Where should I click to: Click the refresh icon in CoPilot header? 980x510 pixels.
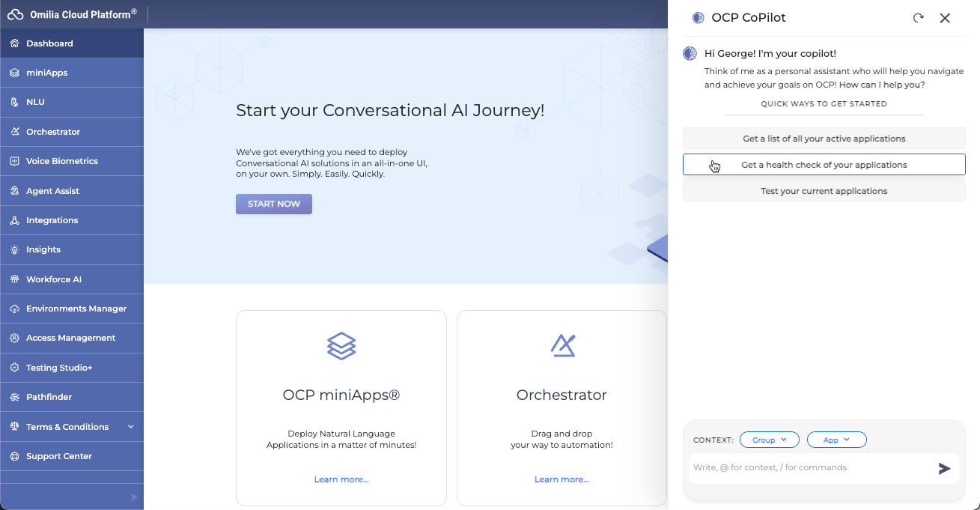click(918, 18)
